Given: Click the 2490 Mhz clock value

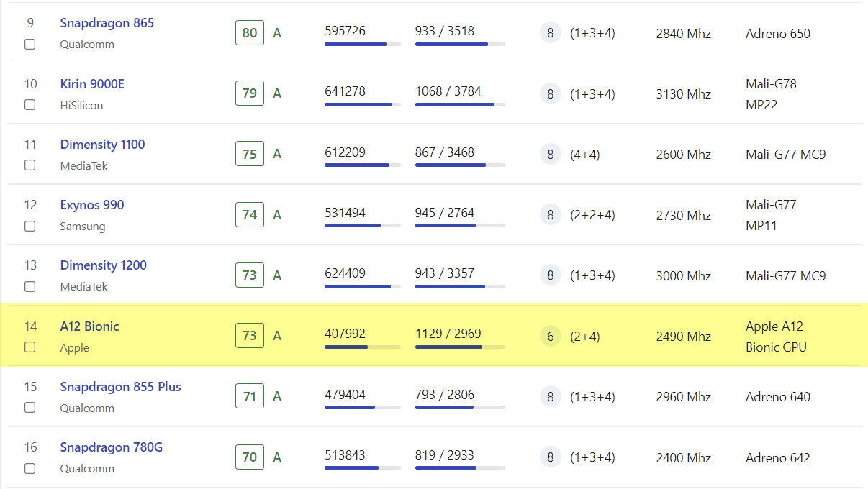Looking at the screenshot, I should [684, 337].
